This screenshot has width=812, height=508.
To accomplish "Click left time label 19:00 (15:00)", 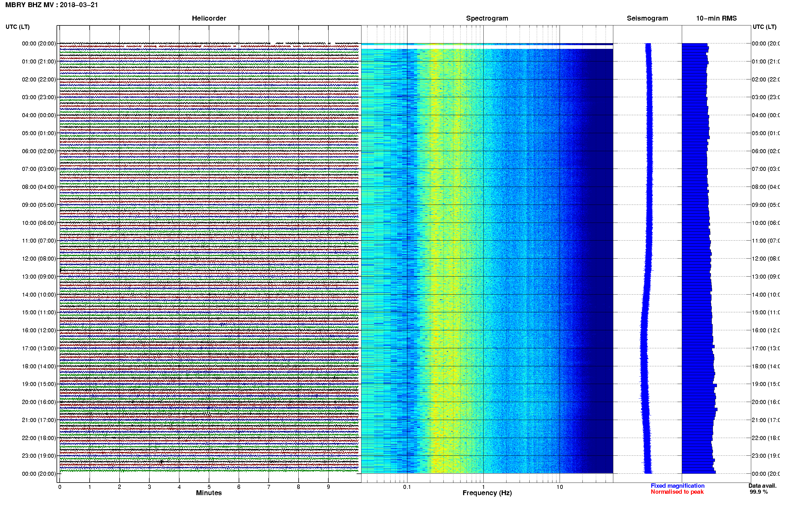I will [x=39, y=384].
